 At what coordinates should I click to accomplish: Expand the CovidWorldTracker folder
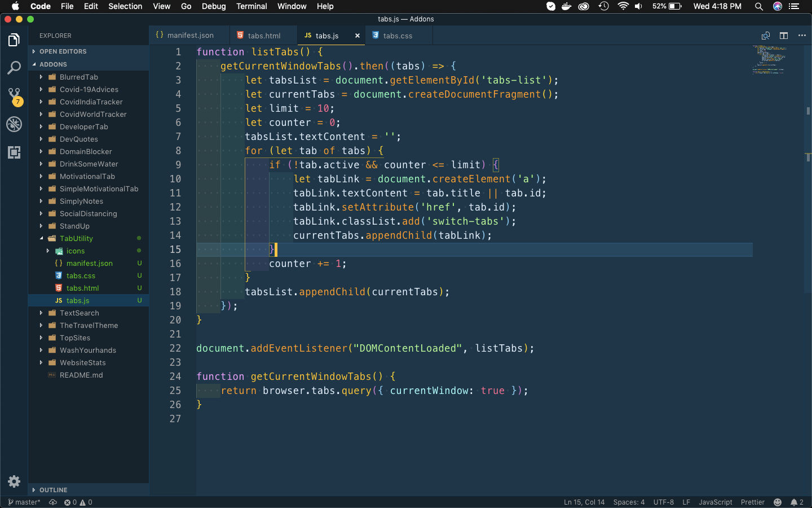click(89, 114)
